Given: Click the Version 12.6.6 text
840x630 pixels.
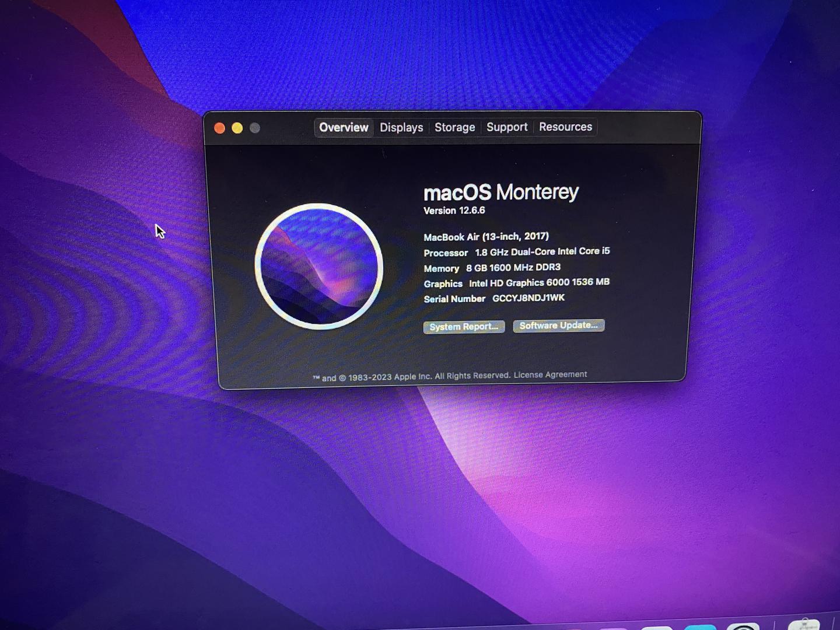Looking at the screenshot, I should click(454, 211).
